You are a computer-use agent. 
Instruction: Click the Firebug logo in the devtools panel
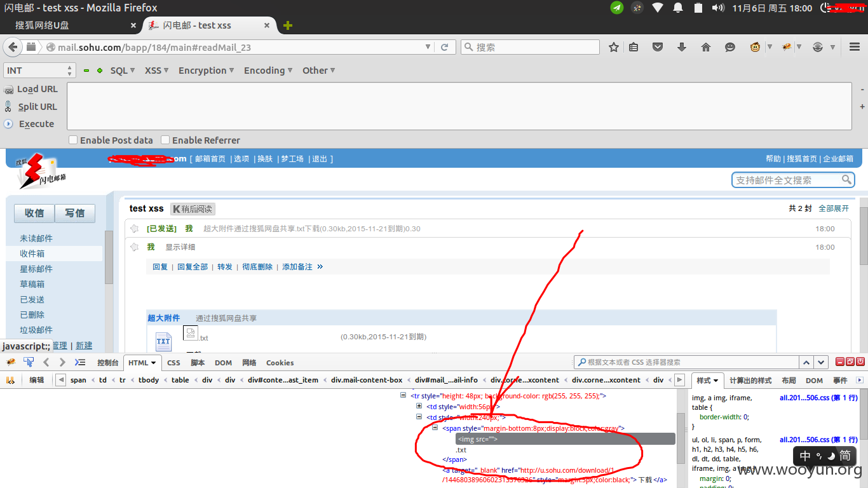click(x=11, y=362)
